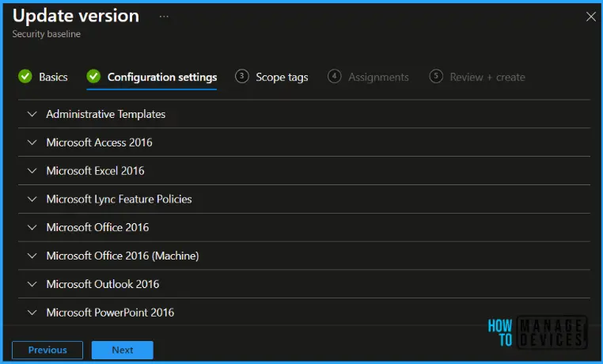Click the step 3 circle icon

coord(242,76)
